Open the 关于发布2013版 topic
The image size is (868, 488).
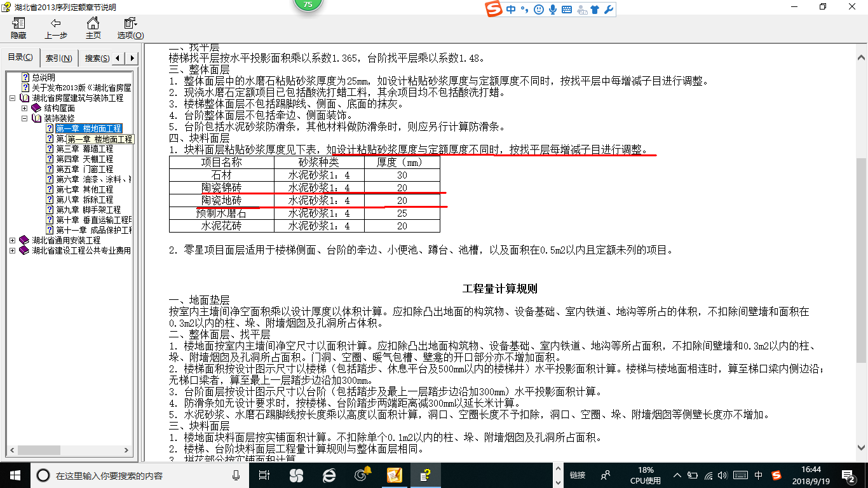click(x=81, y=88)
